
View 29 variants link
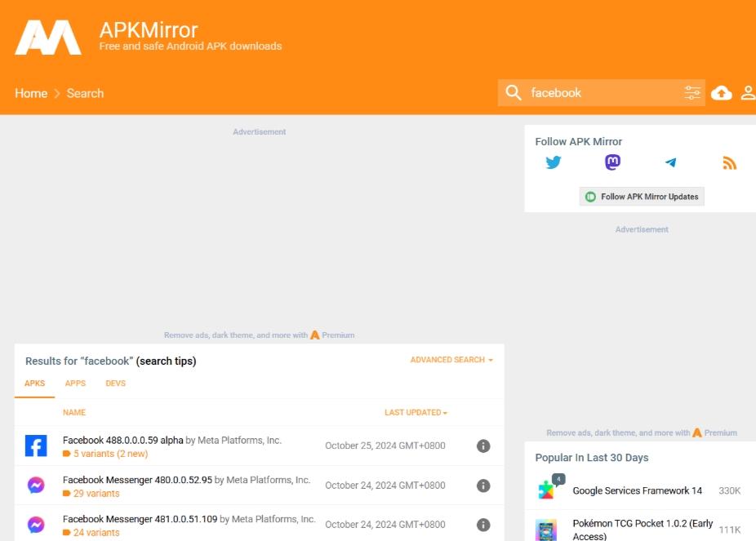click(96, 494)
